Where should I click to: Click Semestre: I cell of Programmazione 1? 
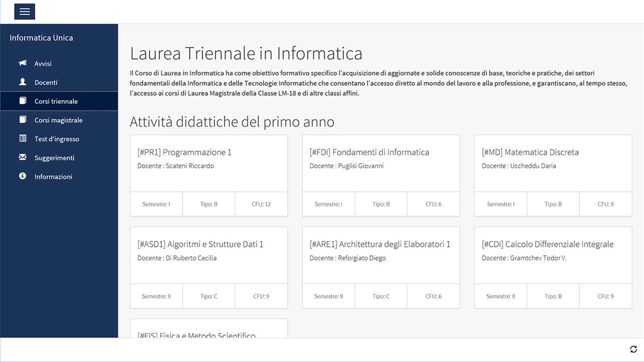157,204
